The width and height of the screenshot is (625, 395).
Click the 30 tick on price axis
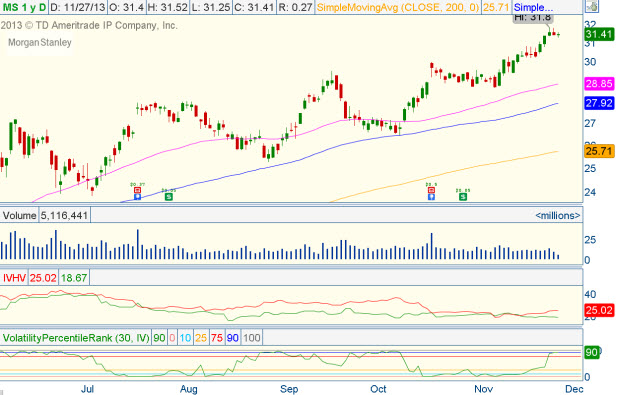click(x=590, y=62)
